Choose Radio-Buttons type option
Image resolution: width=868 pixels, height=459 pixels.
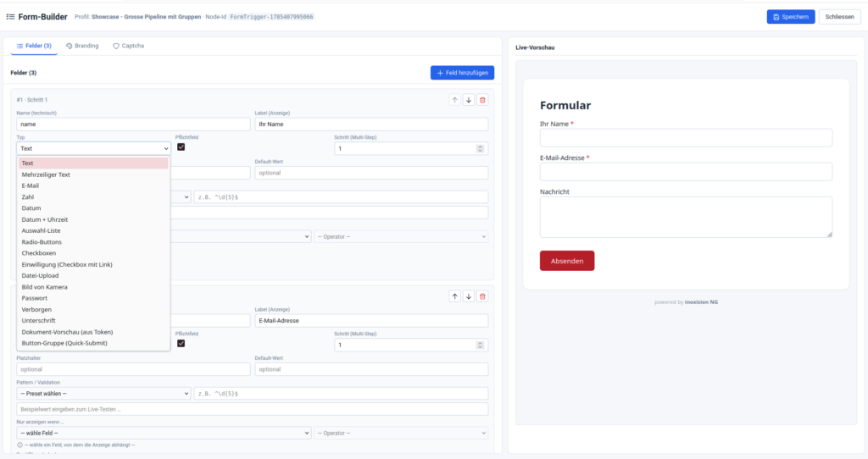click(93, 241)
